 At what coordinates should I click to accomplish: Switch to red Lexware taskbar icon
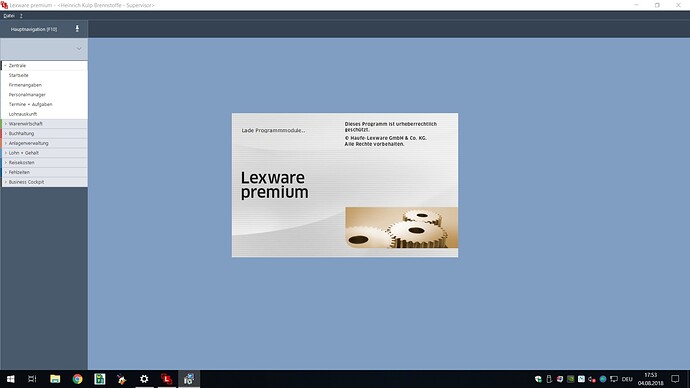point(166,379)
